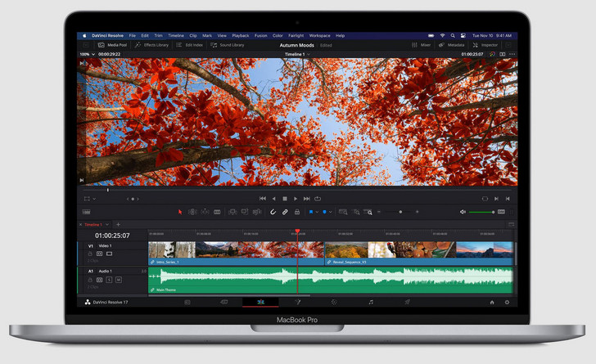Click the blue Flag icon
The width and height of the screenshot is (596, 364).
point(311,212)
